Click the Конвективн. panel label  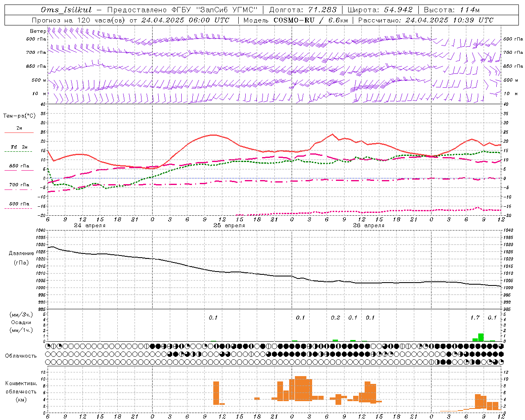(21, 383)
